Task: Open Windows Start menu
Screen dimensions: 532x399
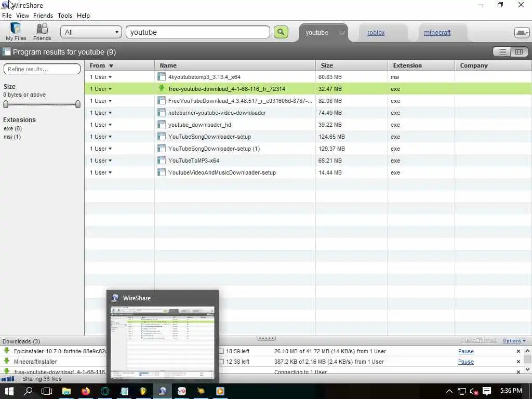Action: [x=9, y=391]
